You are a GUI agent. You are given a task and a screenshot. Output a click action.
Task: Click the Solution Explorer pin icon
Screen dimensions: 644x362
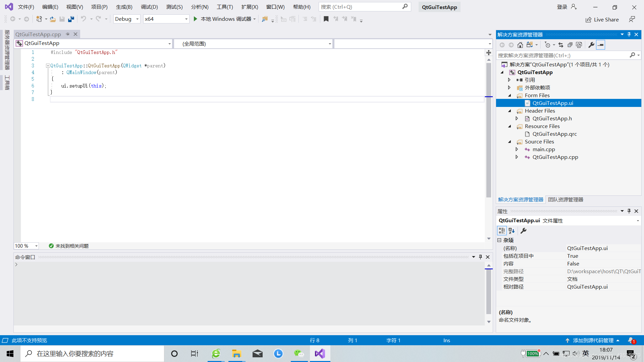tap(629, 35)
